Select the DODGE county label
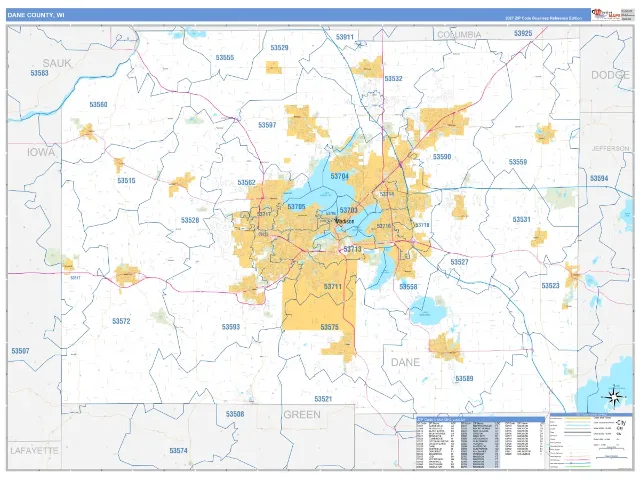 pos(610,75)
